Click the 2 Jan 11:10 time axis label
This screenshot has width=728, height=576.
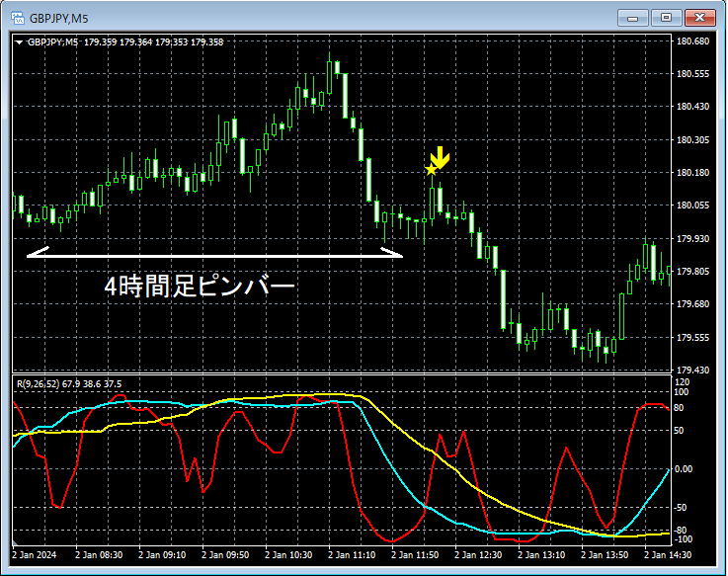coord(352,555)
